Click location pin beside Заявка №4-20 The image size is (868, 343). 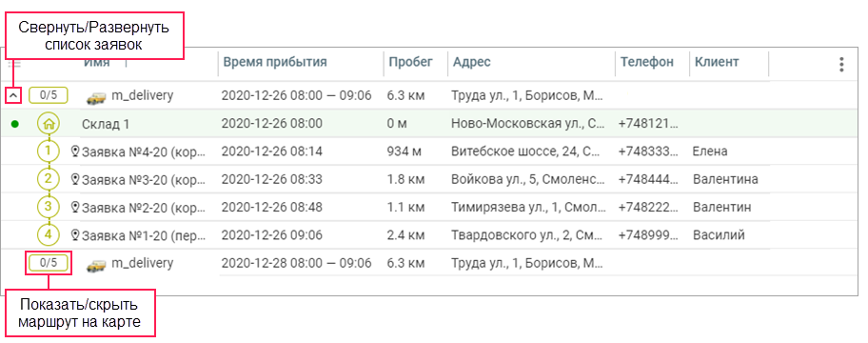point(76,151)
